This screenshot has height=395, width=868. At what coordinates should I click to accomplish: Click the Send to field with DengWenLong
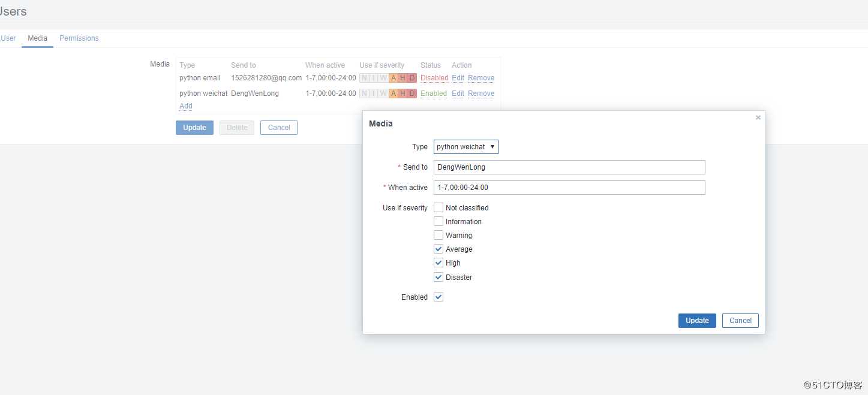569,167
